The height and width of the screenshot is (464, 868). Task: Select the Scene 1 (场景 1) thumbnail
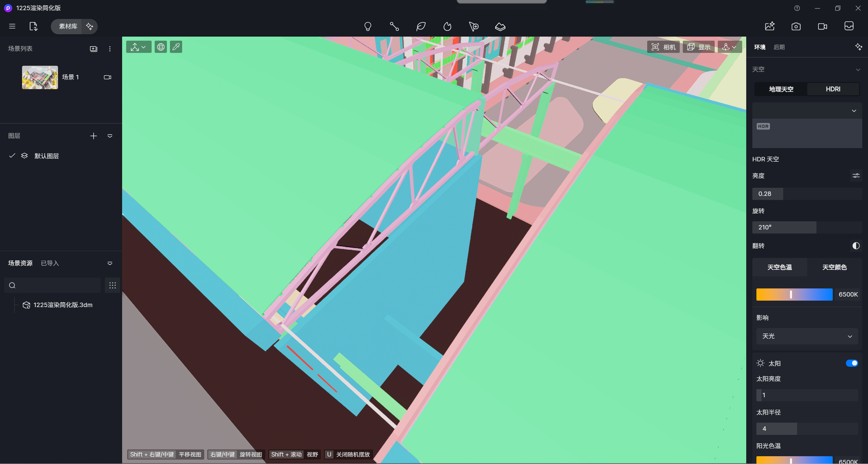coord(40,77)
